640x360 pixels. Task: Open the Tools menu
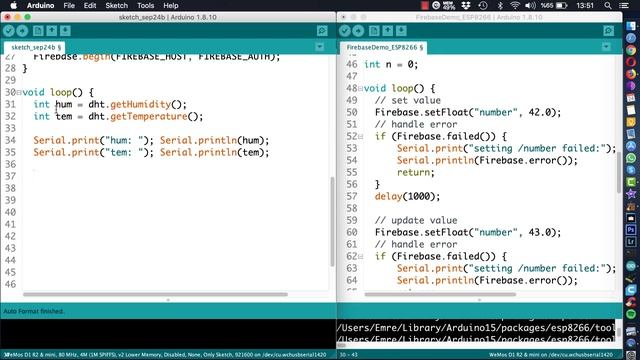[x=145, y=5]
